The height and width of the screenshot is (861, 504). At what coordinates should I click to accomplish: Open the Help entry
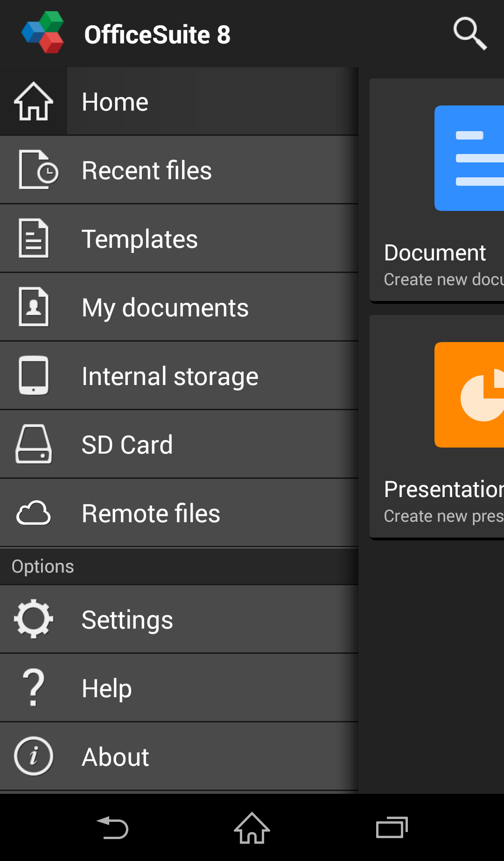tap(179, 688)
